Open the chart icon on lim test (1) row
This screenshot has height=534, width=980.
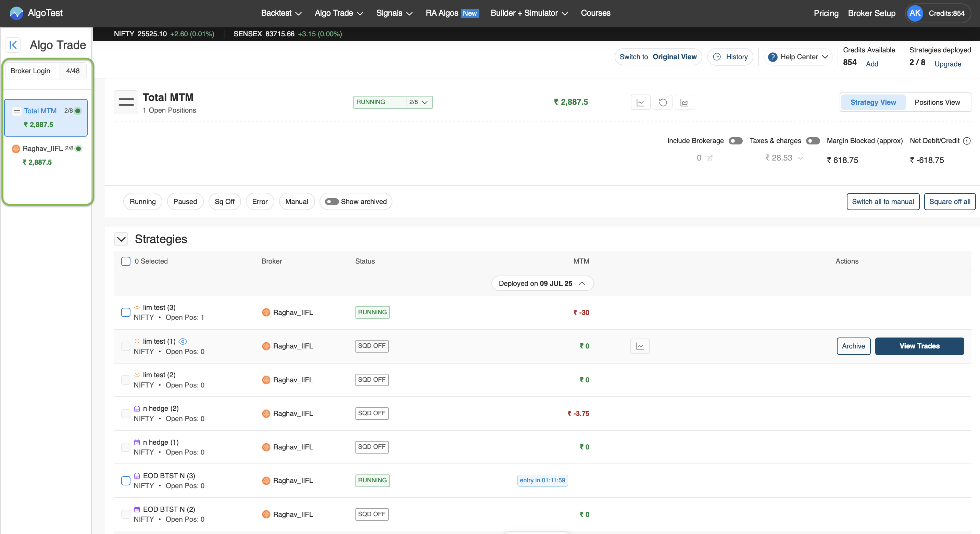point(640,346)
